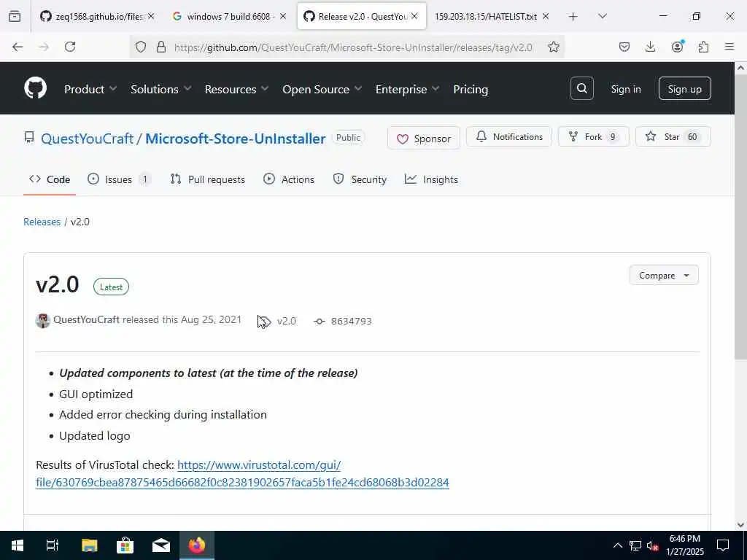Click the site security padlock icon
The width and height of the screenshot is (747, 560).
tap(161, 47)
